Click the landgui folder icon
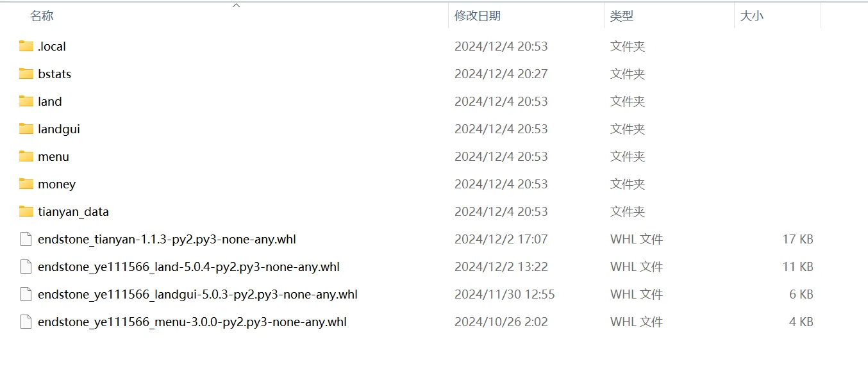Screen dimensions: 868x378 (x=26, y=129)
